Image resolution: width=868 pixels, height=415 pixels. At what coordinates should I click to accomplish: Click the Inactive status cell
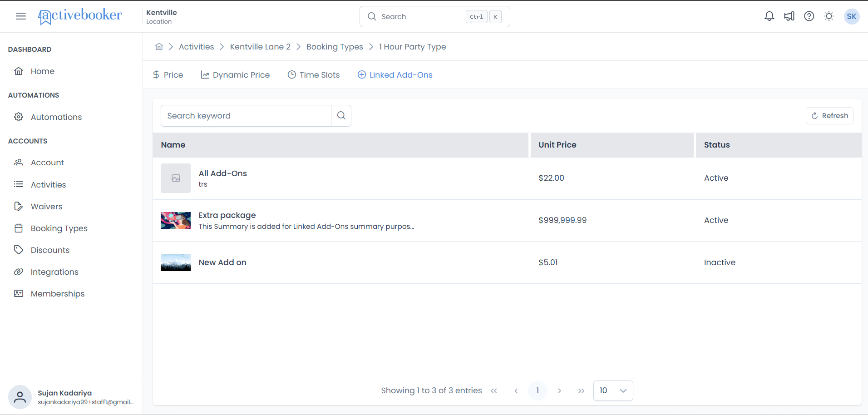(x=720, y=262)
